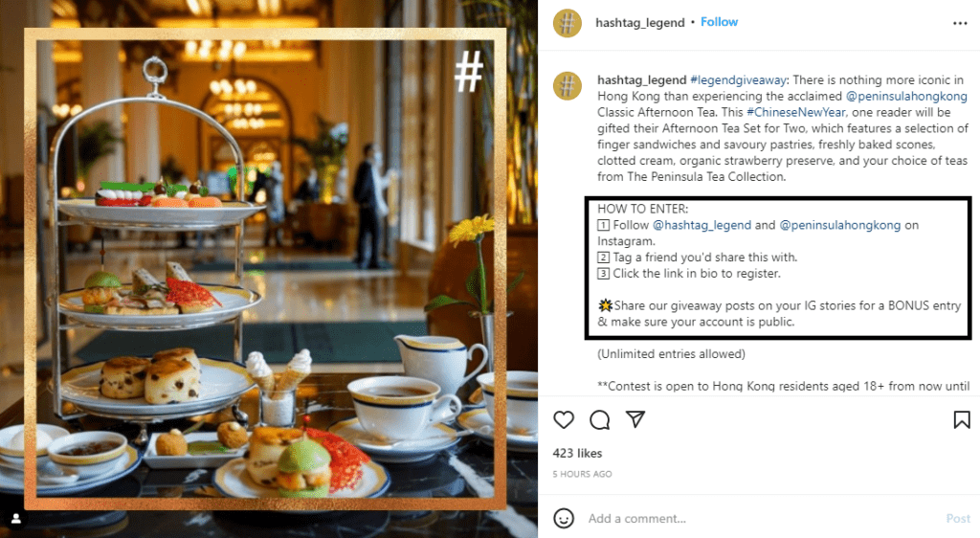
Task: Focus the Add a comment field
Action: coord(763,519)
